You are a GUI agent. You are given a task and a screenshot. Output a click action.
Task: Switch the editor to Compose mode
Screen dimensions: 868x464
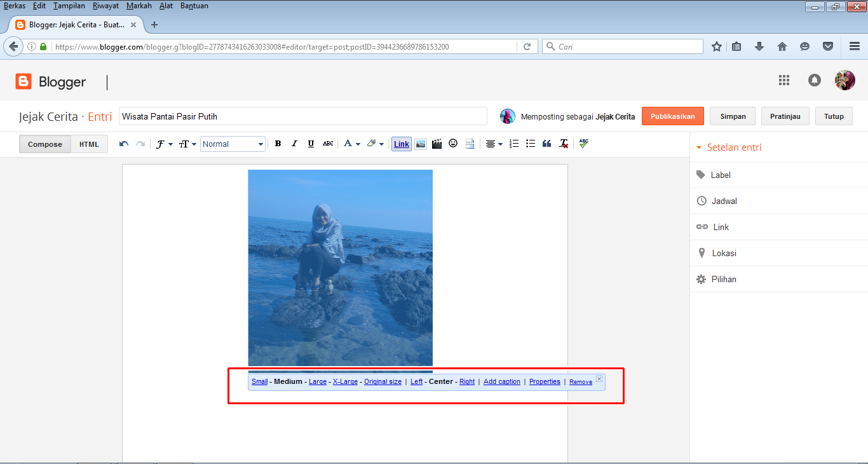pyautogui.click(x=45, y=144)
